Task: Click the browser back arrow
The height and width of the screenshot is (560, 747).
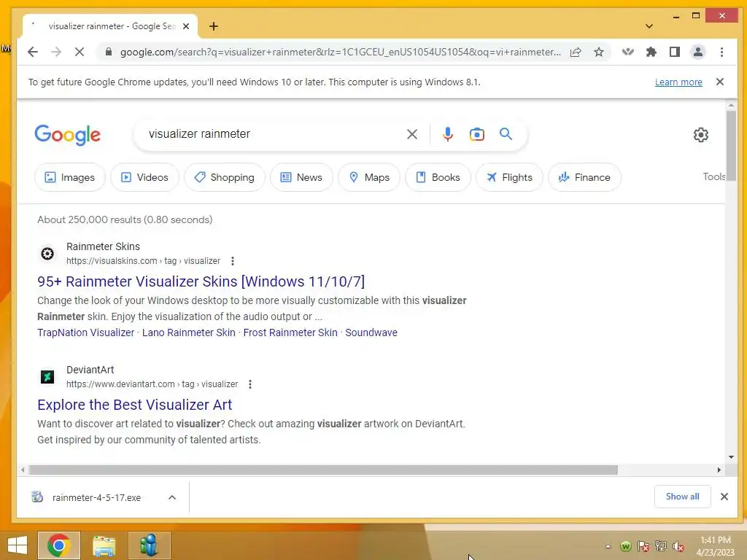Action: tap(32, 52)
